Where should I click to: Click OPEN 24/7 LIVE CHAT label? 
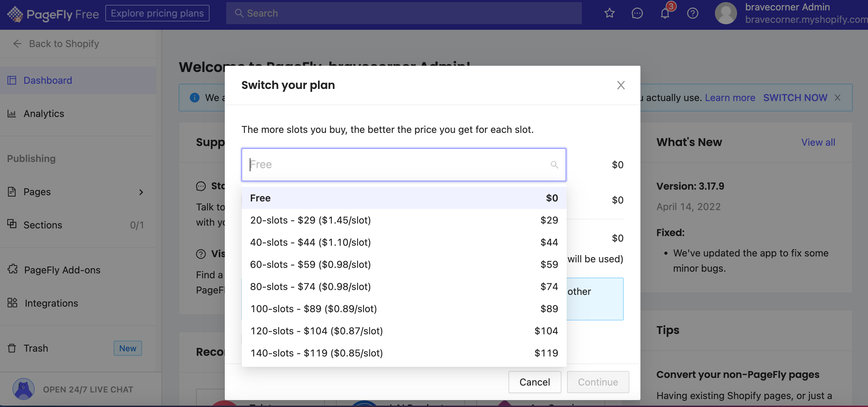coord(88,389)
